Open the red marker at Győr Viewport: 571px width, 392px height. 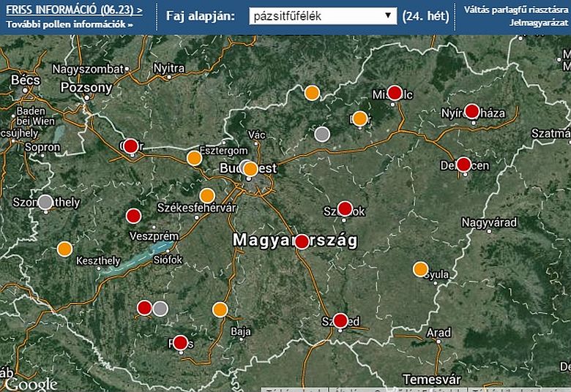[130, 146]
